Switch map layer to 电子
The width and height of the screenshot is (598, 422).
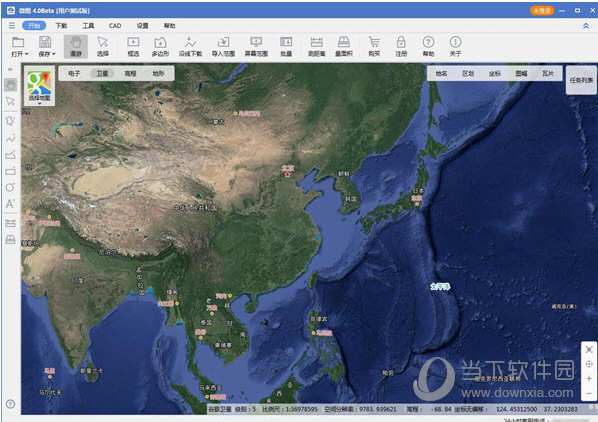pyautogui.click(x=74, y=73)
